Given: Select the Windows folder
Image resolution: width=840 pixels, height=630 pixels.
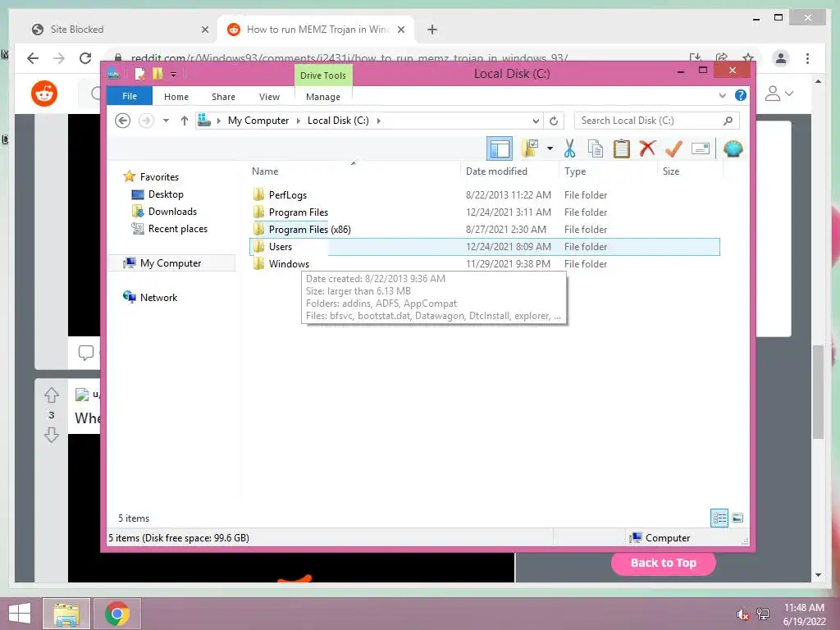Looking at the screenshot, I should (x=289, y=263).
